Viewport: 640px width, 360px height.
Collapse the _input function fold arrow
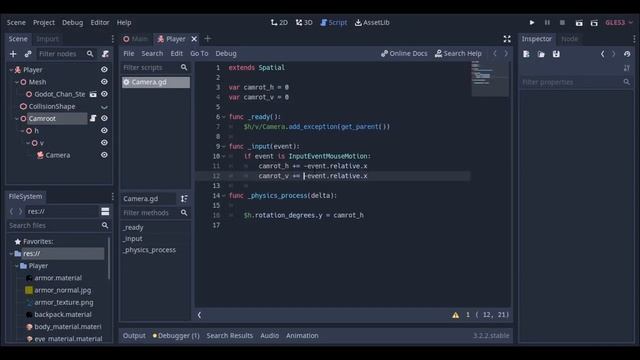pos(224,146)
